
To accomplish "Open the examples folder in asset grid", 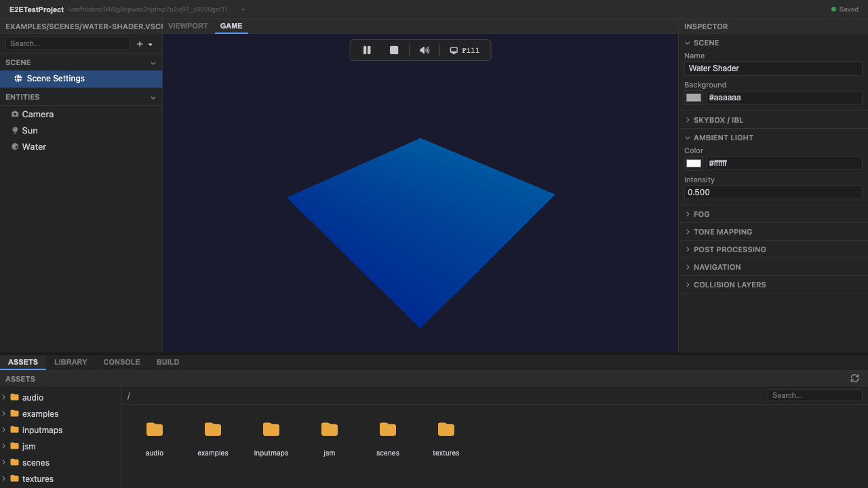I will click(x=213, y=439).
